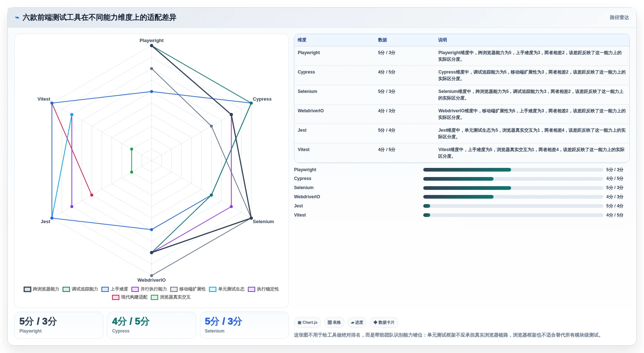Click the Selenium progress bar
This screenshot has width=644, height=353.
click(513, 188)
